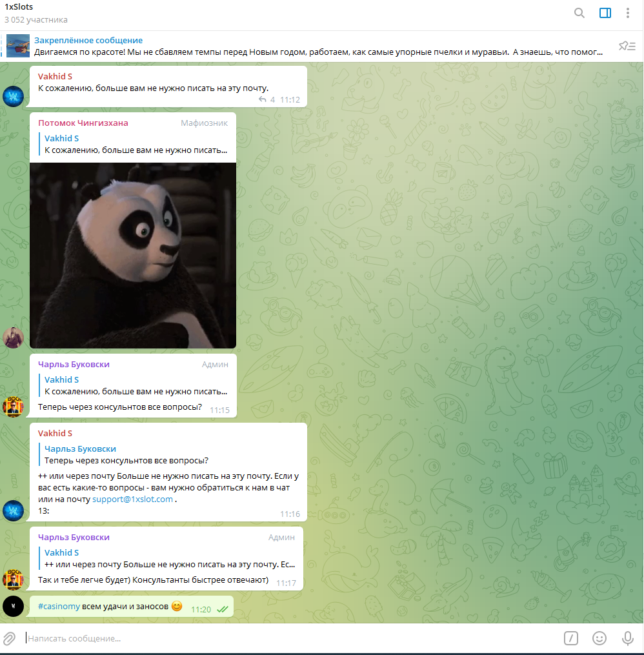644x655 pixels.
Task: Click the pinned message thumbnail image
Action: (18, 46)
